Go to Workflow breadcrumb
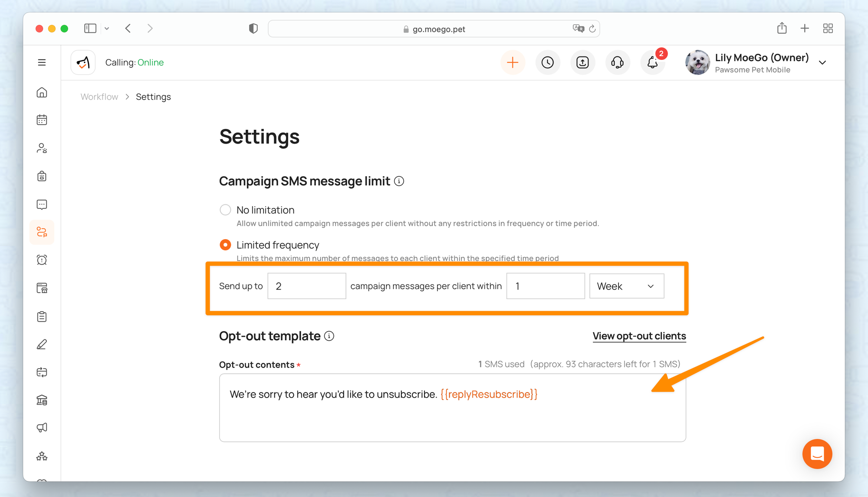Image resolution: width=868 pixels, height=497 pixels. (99, 97)
